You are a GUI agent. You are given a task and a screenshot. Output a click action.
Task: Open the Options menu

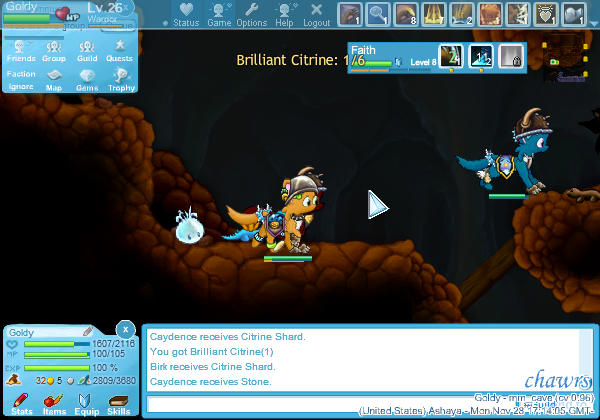click(252, 13)
